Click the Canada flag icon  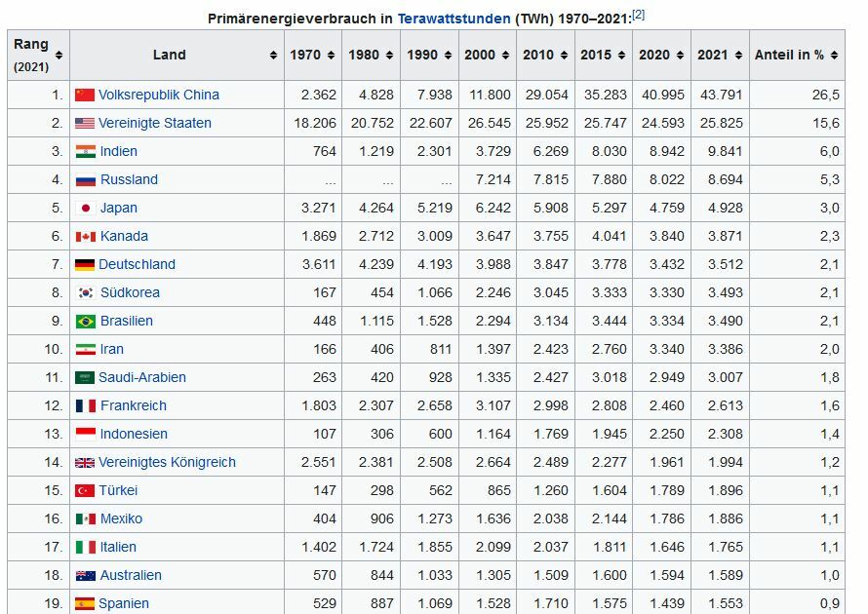pos(86,237)
